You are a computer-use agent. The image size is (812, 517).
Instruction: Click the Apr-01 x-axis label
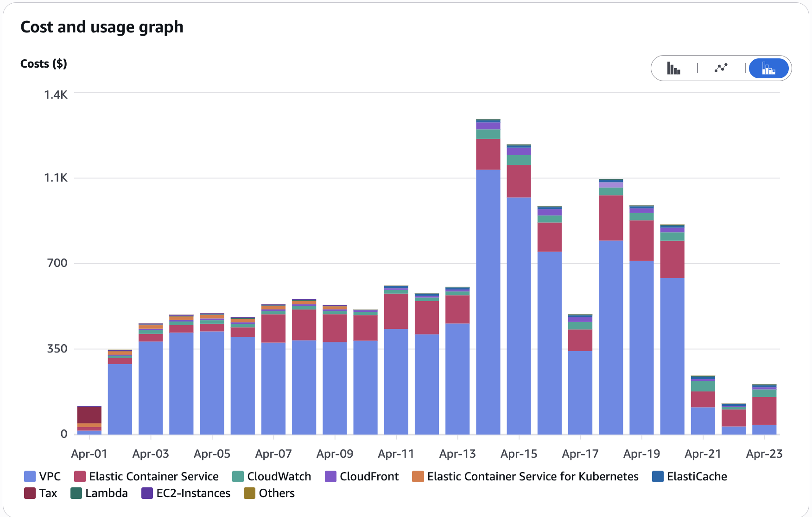[x=89, y=454]
